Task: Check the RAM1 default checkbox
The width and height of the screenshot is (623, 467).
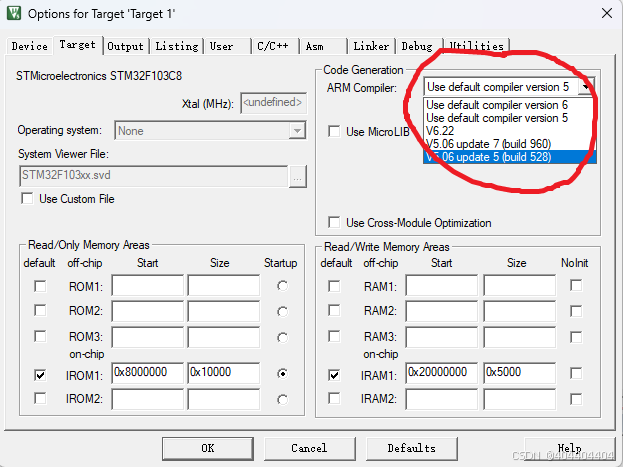Action: click(x=334, y=286)
